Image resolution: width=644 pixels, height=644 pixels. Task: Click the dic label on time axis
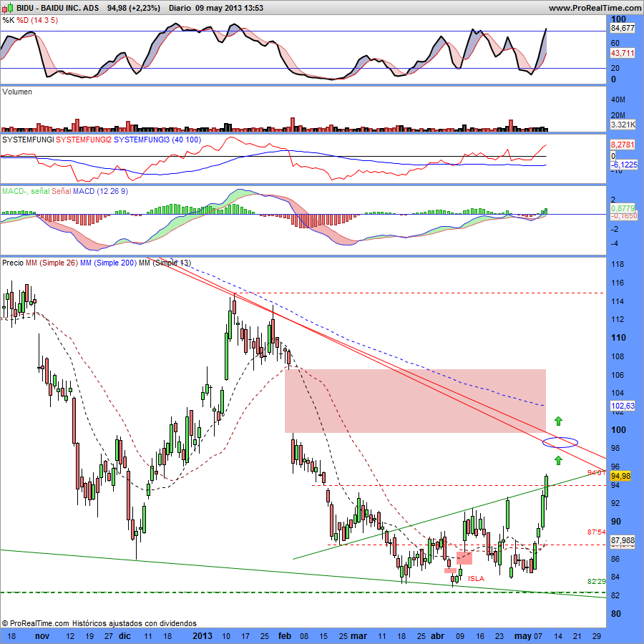(x=125, y=636)
